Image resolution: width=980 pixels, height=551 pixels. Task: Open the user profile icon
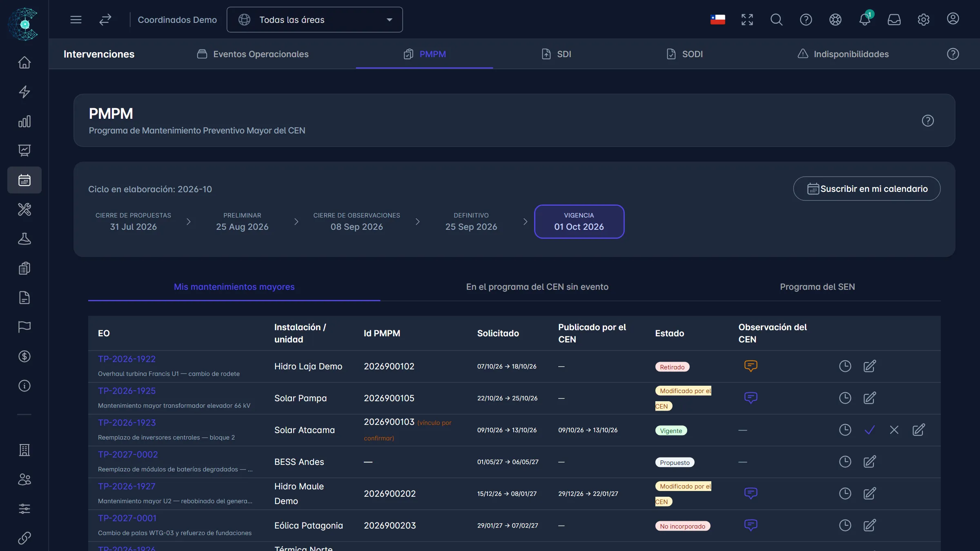(953, 19)
